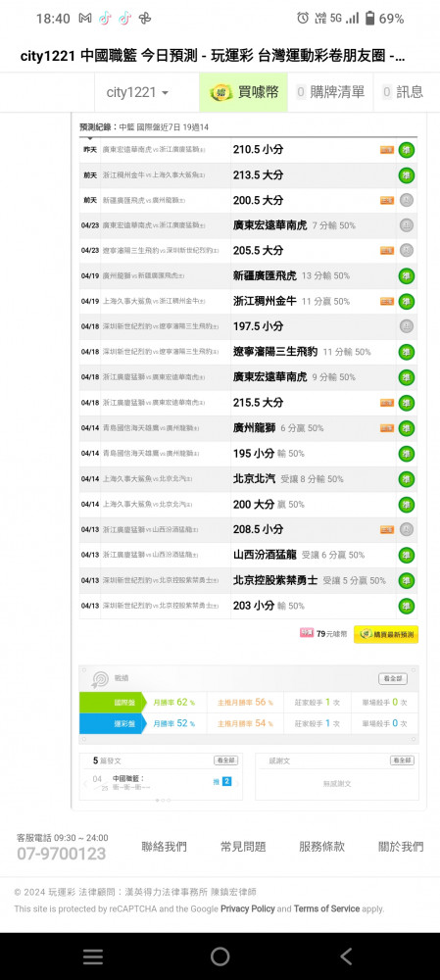Tap Android back button
The height and width of the screenshot is (980, 440).
(346, 956)
